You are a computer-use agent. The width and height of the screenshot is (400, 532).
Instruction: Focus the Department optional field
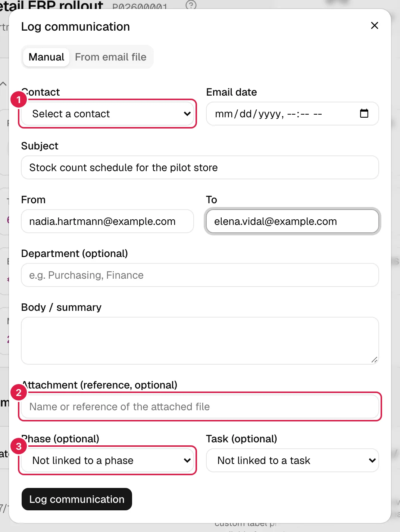coord(200,275)
